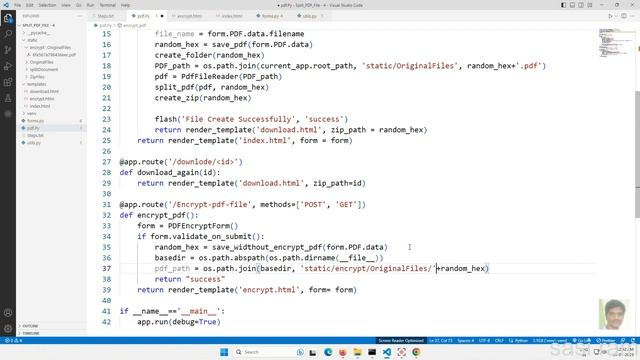The image size is (640, 360).
Task: Open the Spaces: 4 indentation selector
Action: pyautogui.click(x=466, y=340)
